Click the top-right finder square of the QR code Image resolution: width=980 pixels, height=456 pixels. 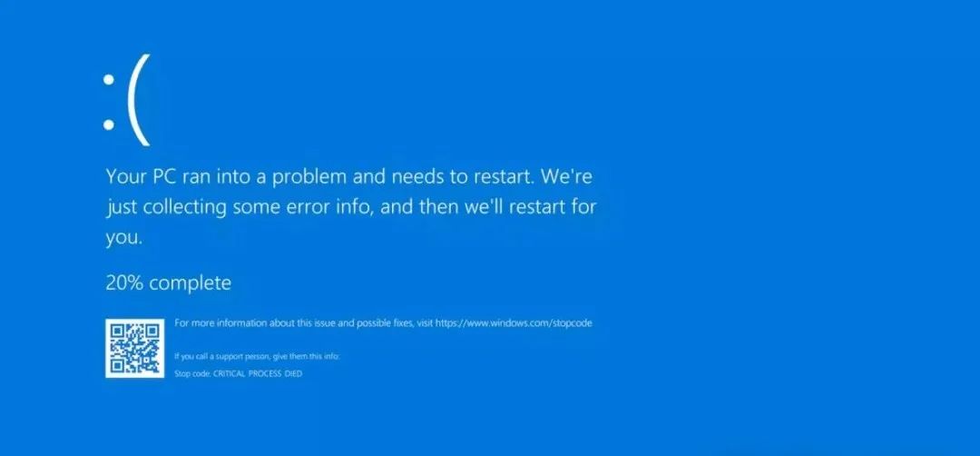[152, 331]
